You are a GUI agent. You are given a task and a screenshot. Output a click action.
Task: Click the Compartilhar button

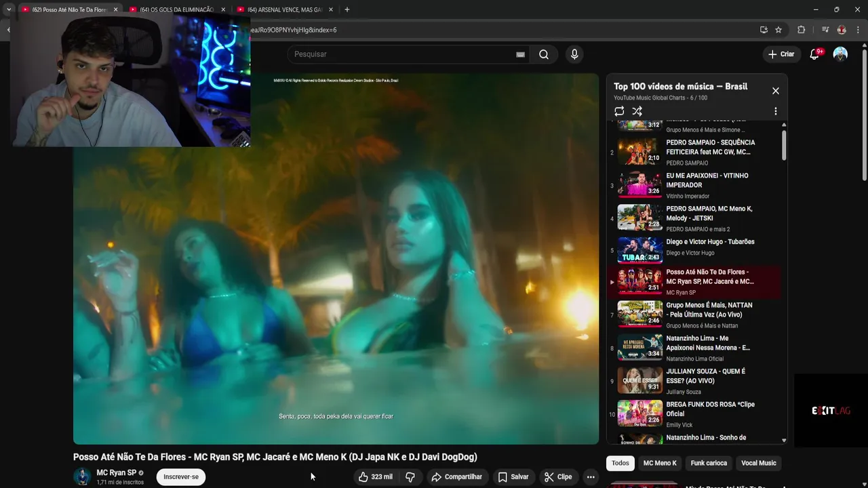click(x=457, y=477)
